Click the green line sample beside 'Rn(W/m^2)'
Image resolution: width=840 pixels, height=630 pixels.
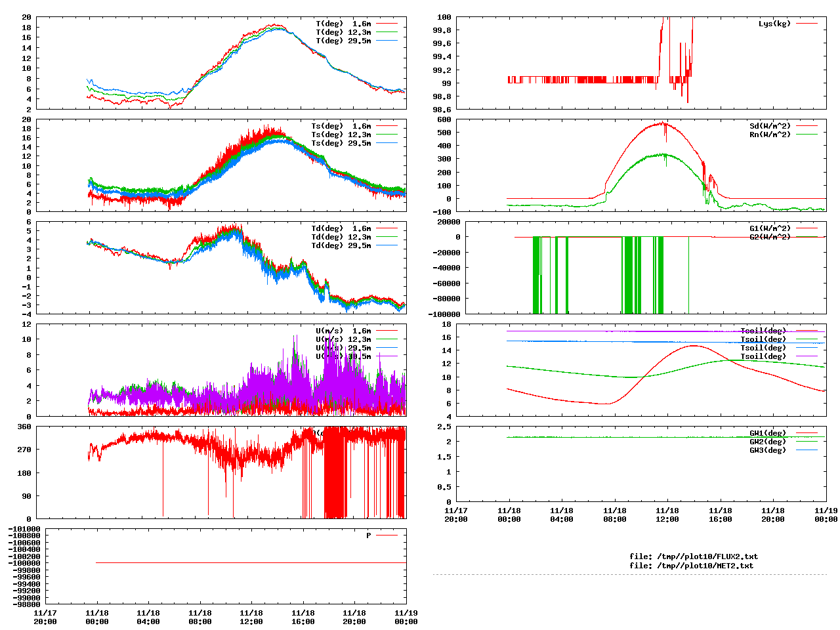coord(807,135)
